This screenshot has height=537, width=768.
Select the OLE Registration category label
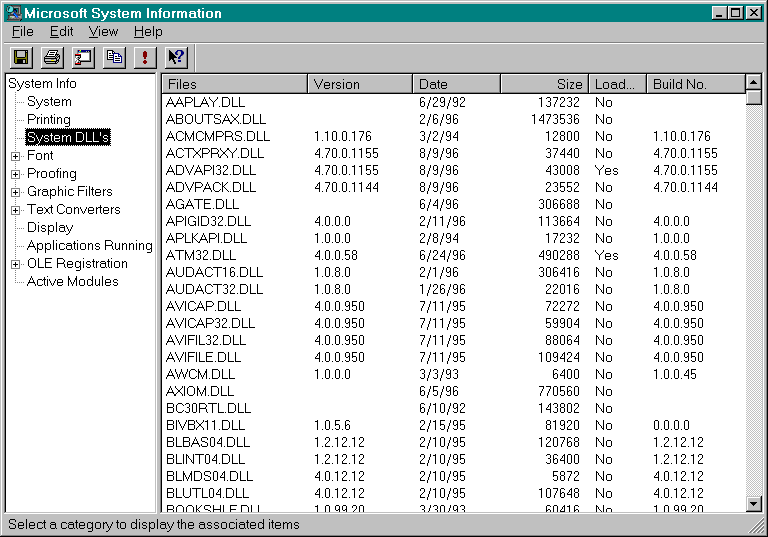pos(77,264)
